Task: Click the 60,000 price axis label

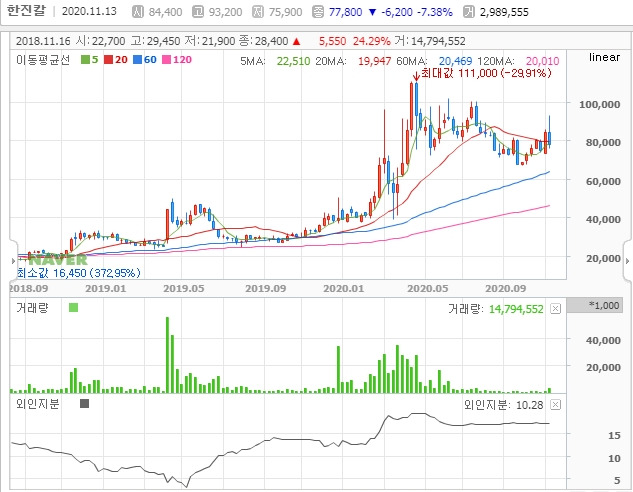Action: click(603, 182)
